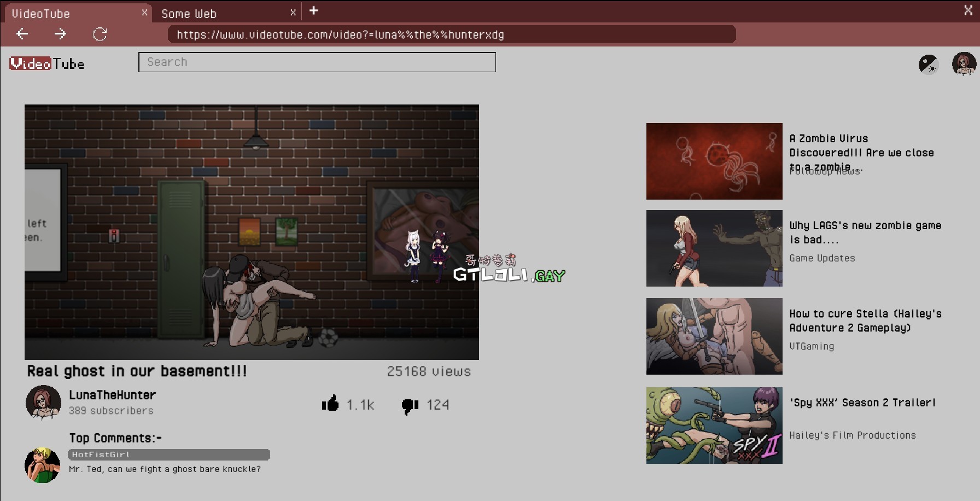
Task: Visit the LunaTheHunter channel name link
Action: [113, 395]
